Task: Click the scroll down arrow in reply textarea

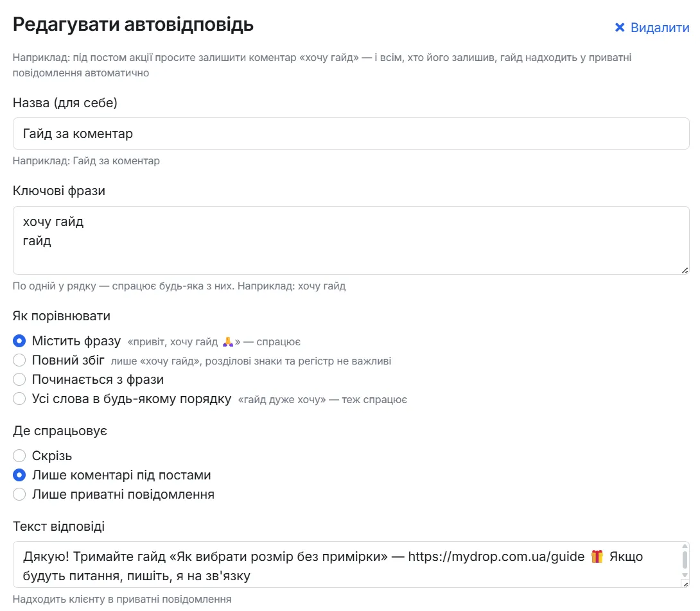Action: tap(685, 575)
